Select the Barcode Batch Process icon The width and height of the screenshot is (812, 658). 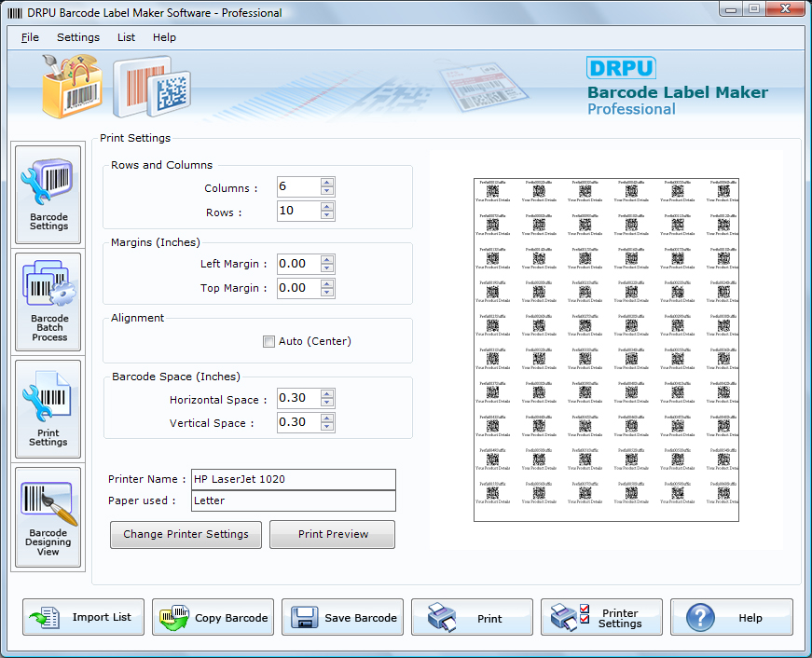point(48,302)
